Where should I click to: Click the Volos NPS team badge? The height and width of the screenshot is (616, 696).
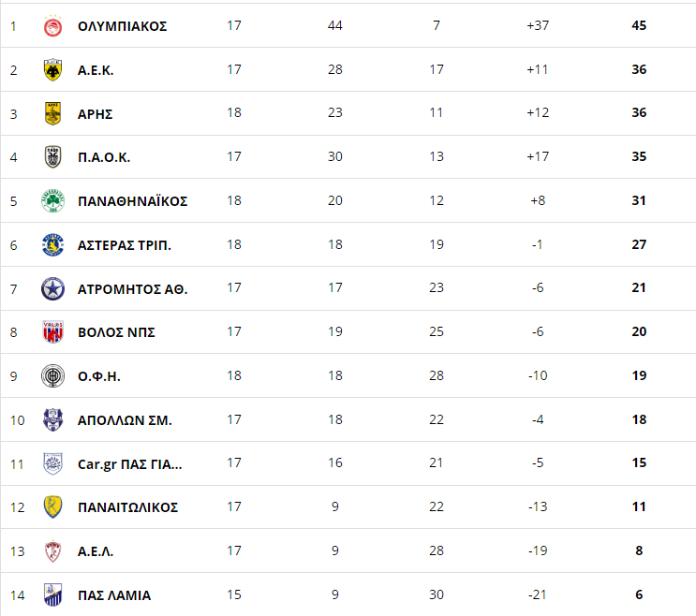point(52,332)
